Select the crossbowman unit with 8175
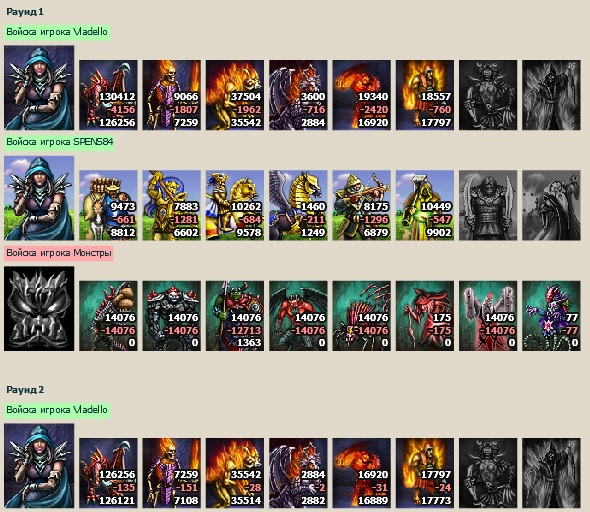 362,205
